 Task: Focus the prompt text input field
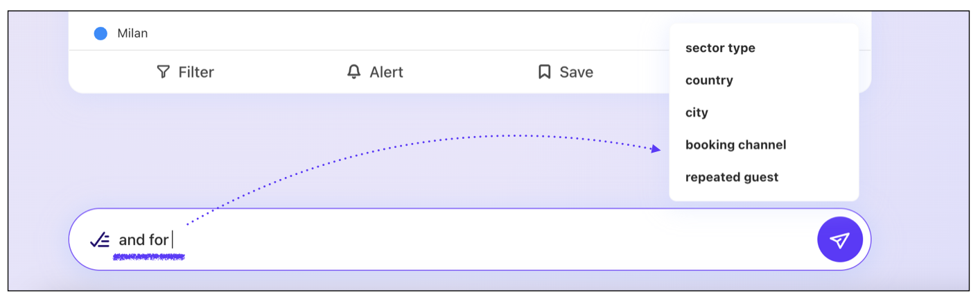[485, 240]
